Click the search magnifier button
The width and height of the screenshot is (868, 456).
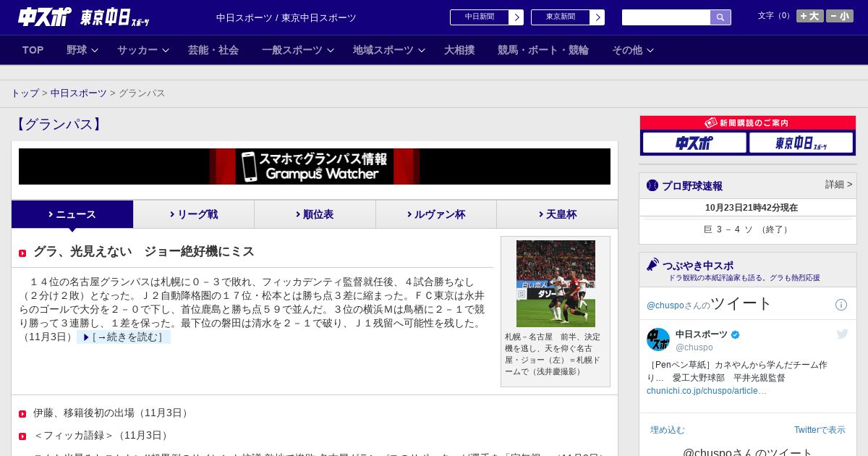pyautogui.click(x=720, y=17)
